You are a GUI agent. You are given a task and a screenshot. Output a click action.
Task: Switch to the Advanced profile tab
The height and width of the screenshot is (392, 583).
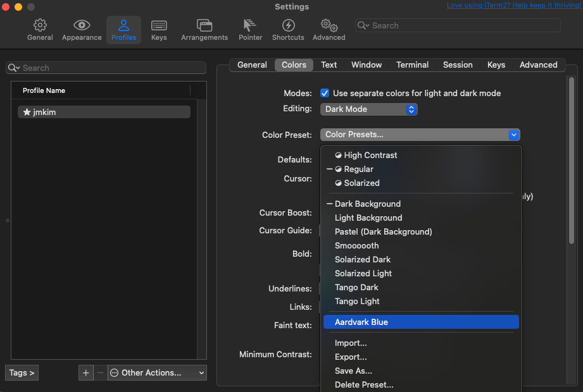[x=539, y=64]
